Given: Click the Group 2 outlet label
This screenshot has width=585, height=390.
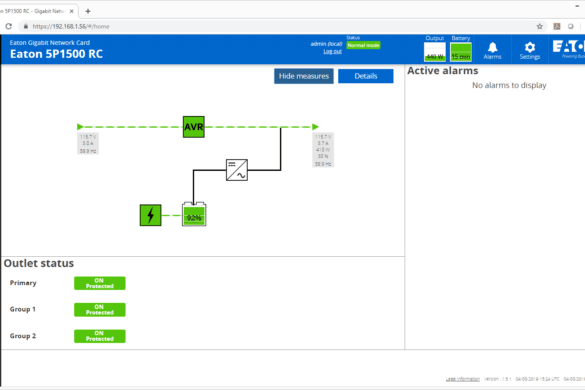Looking at the screenshot, I should click(23, 336).
